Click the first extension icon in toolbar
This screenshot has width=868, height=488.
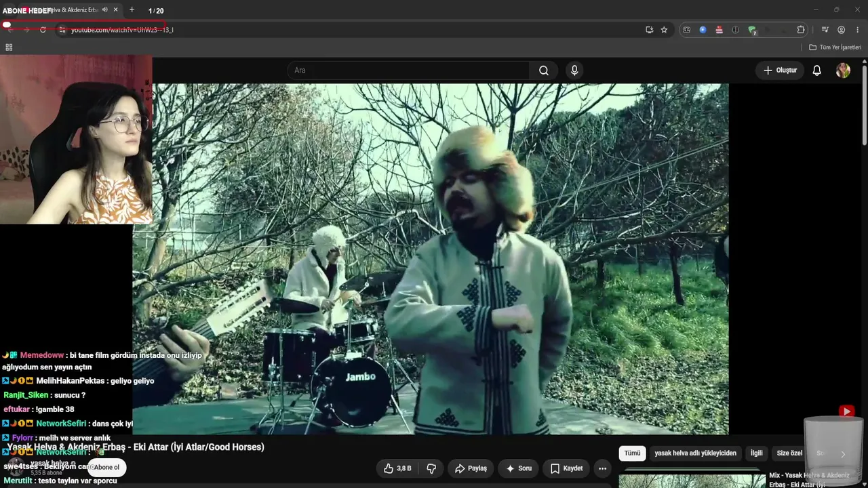[686, 30]
